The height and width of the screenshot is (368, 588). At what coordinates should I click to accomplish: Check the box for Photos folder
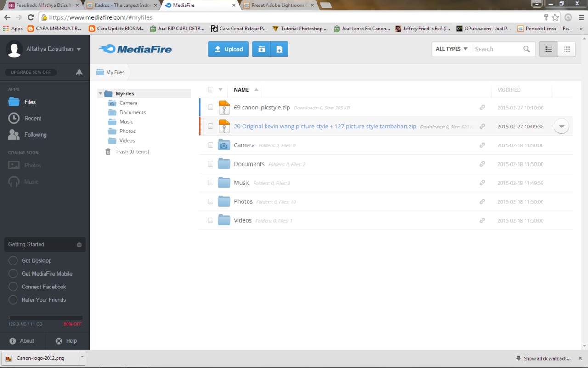(x=210, y=202)
